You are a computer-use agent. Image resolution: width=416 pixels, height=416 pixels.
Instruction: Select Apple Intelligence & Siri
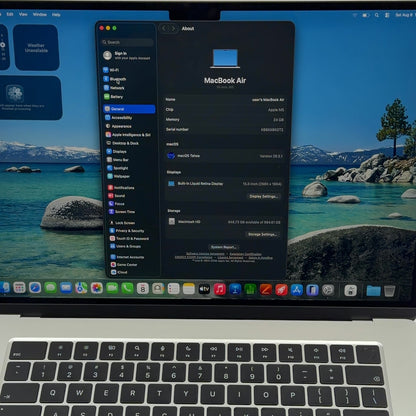pos(128,135)
